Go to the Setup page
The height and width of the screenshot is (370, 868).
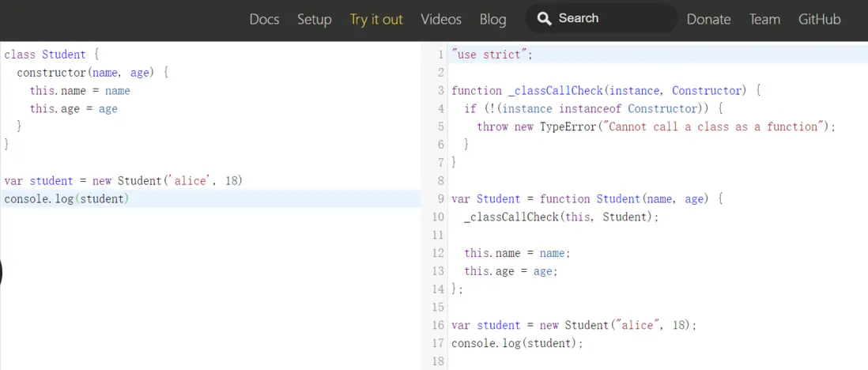[314, 19]
